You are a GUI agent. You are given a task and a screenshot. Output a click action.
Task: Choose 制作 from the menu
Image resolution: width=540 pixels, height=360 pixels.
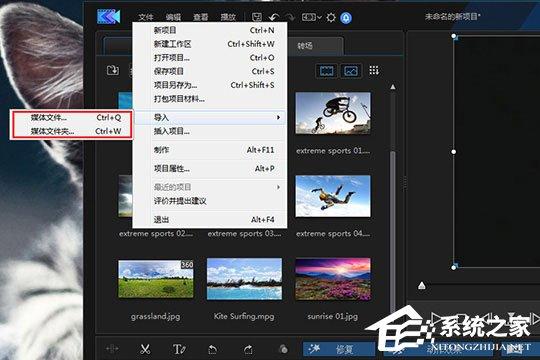[x=210, y=150]
